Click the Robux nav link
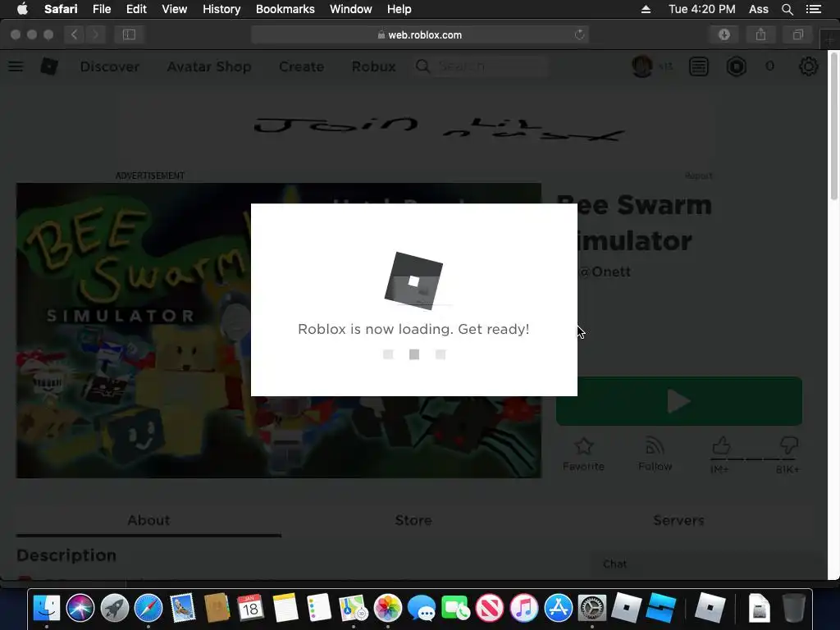 (x=373, y=66)
